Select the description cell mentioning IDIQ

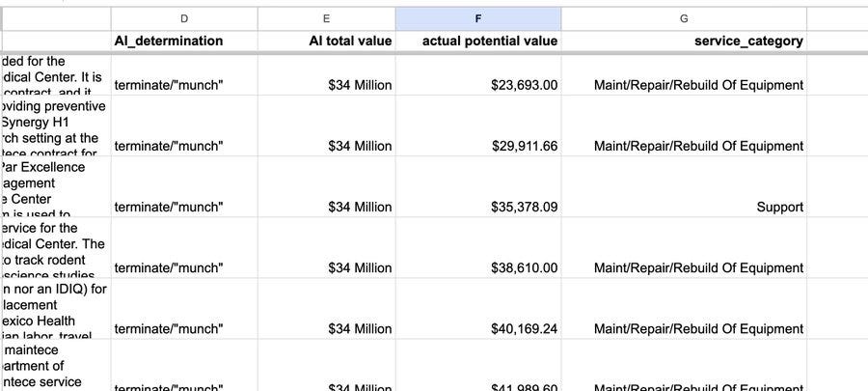coord(54,311)
